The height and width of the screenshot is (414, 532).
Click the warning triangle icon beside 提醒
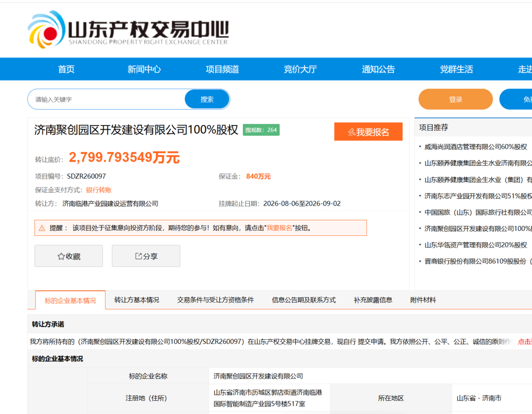42,228
